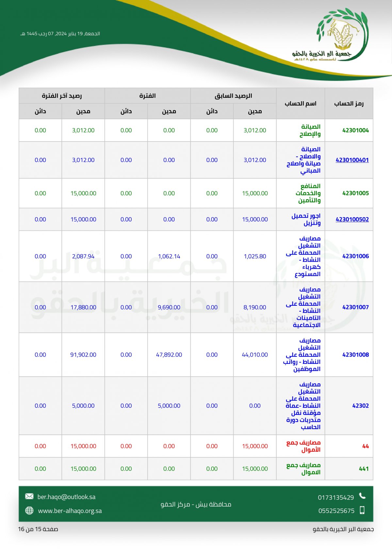Click value 9,690.00
The image size is (392, 554).
(169, 307)
